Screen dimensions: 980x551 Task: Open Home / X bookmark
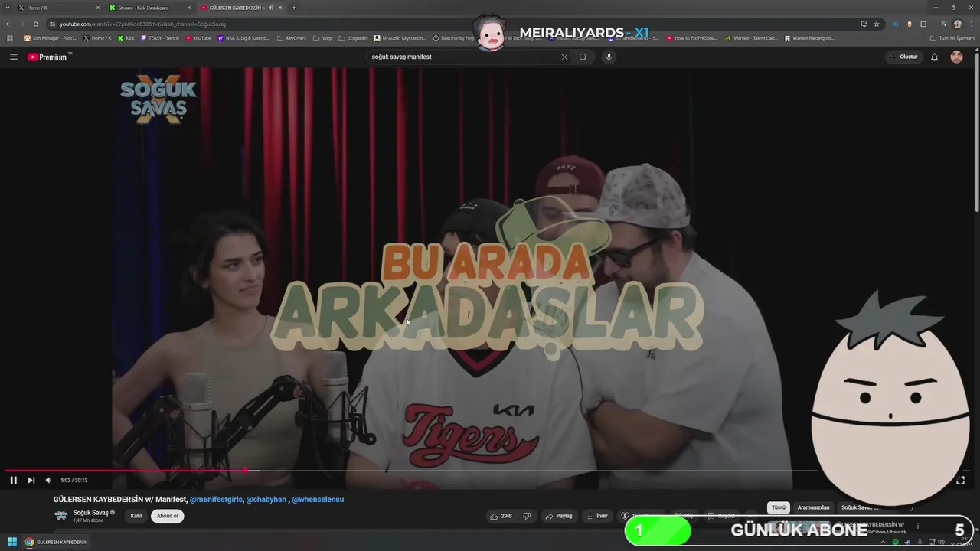(x=97, y=37)
